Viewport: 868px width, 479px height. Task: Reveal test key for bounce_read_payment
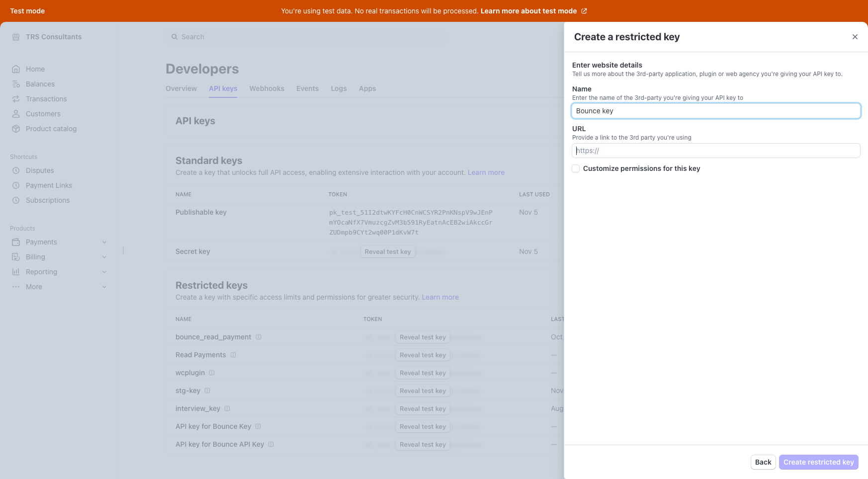click(x=423, y=337)
